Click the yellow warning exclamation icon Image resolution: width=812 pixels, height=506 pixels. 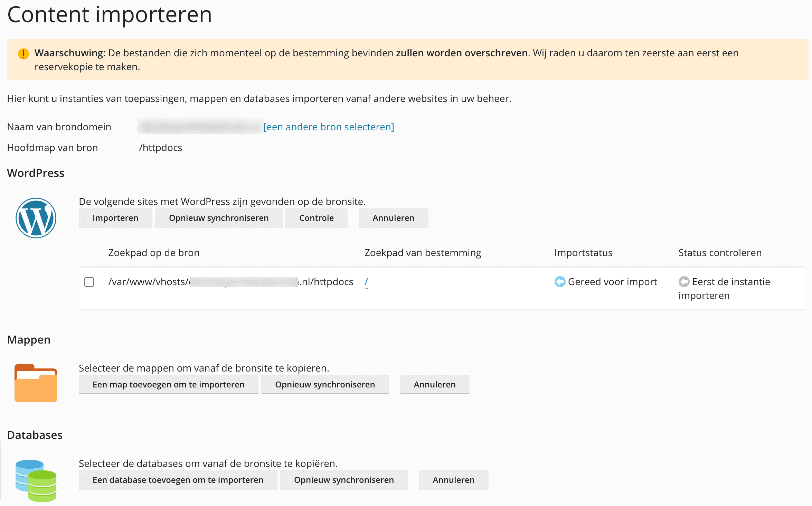[x=23, y=54]
